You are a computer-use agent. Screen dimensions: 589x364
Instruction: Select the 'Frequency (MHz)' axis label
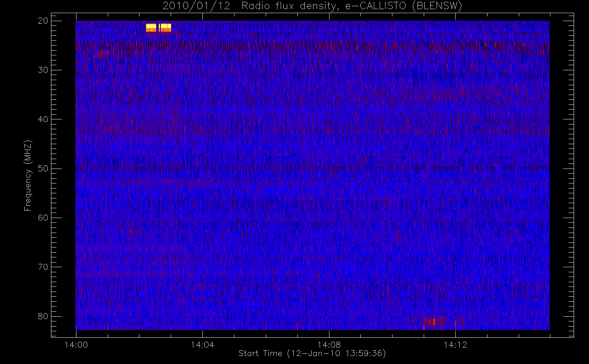[x=28, y=175]
